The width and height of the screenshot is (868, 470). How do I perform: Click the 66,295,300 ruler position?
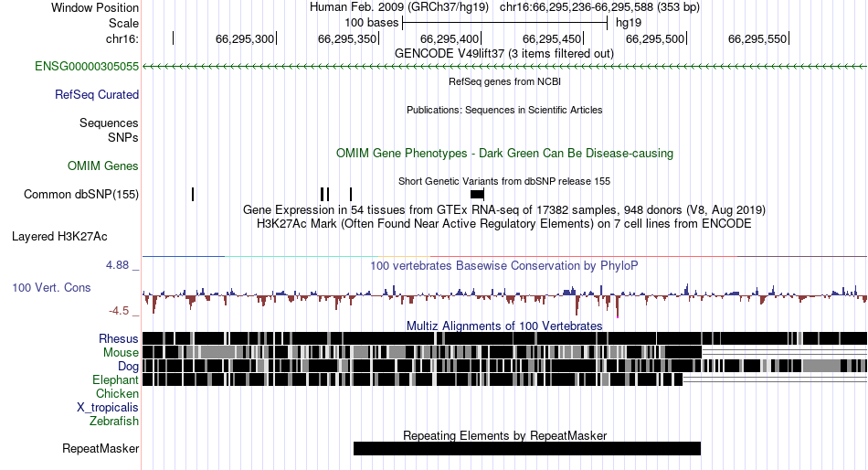pyautogui.click(x=245, y=38)
